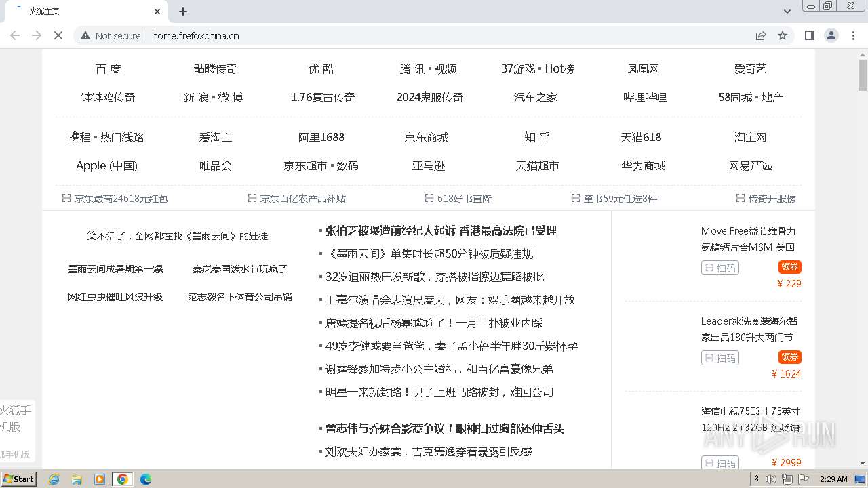Image resolution: width=868 pixels, height=488 pixels.
Task: Click the address bar URL
Action: pyautogui.click(x=195, y=36)
